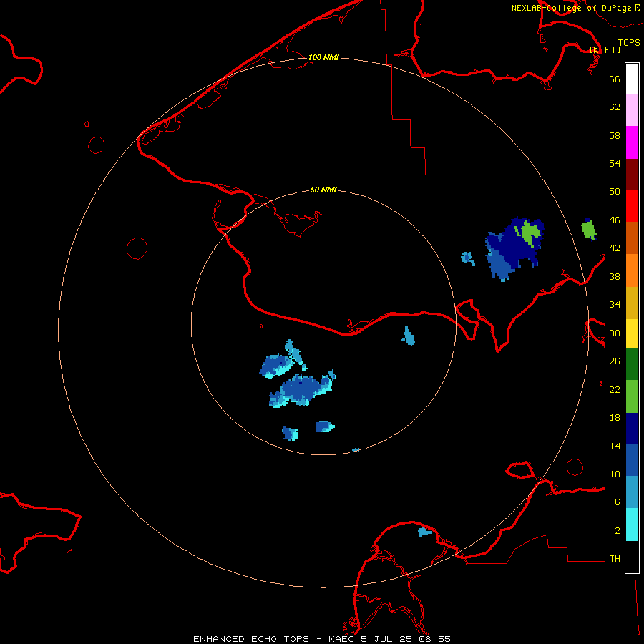Viewport: 644px width, 644px height.
Task: Click the legend value 14
Action: pos(615,446)
